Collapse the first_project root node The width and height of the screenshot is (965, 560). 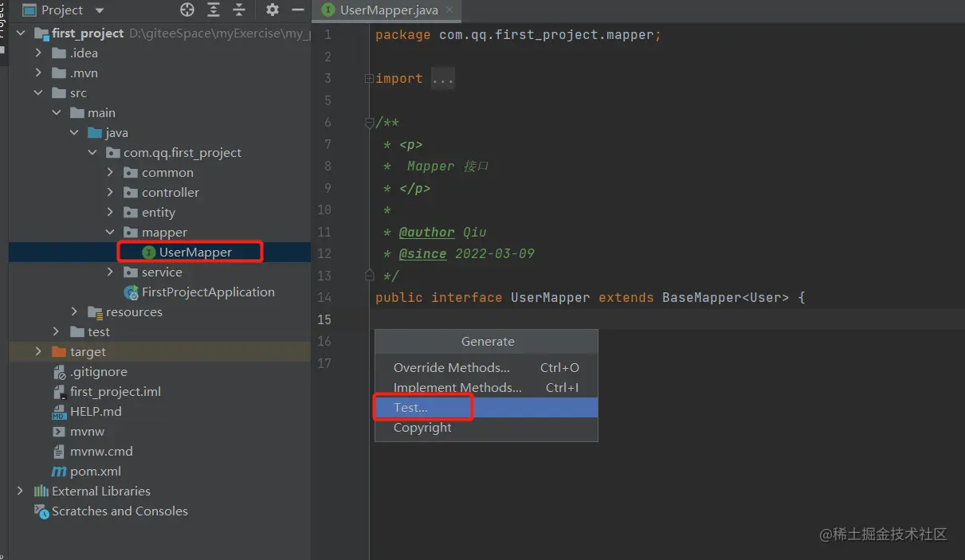20,33
